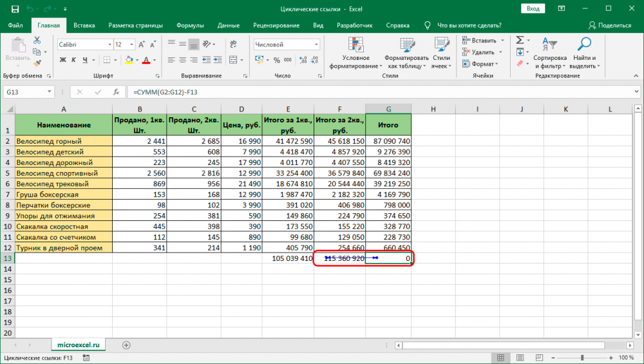Click the cell borders icon
Image resolution: width=644 pixels, height=364 pixels.
tap(107, 60)
